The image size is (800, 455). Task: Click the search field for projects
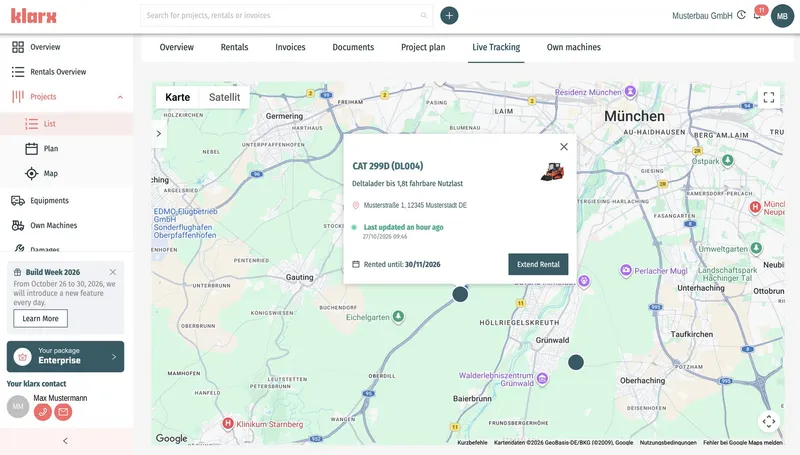(286, 16)
